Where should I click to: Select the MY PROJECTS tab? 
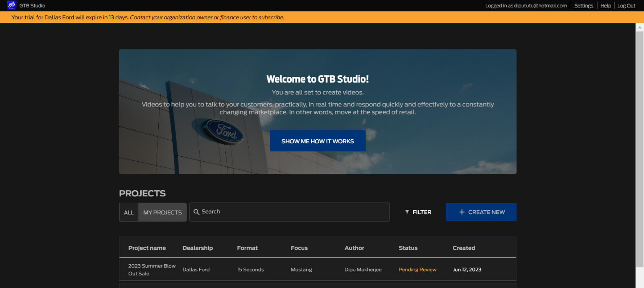(162, 212)
